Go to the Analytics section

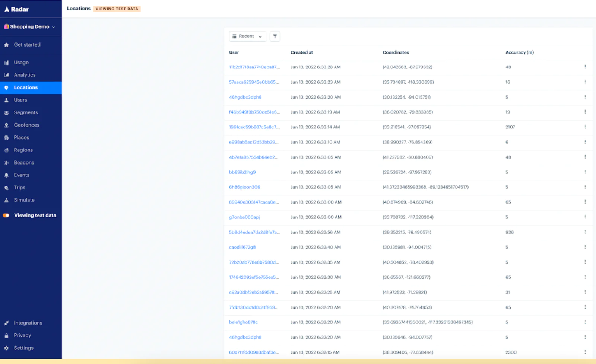click(25, 75)
